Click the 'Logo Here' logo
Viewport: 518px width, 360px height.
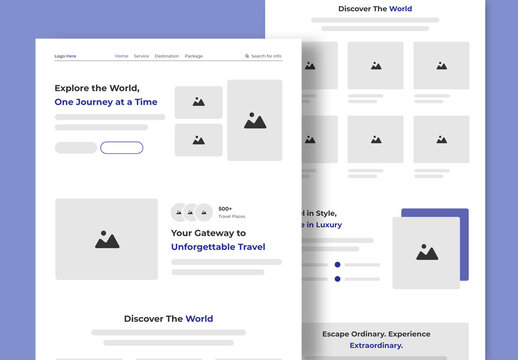(65, 56)
